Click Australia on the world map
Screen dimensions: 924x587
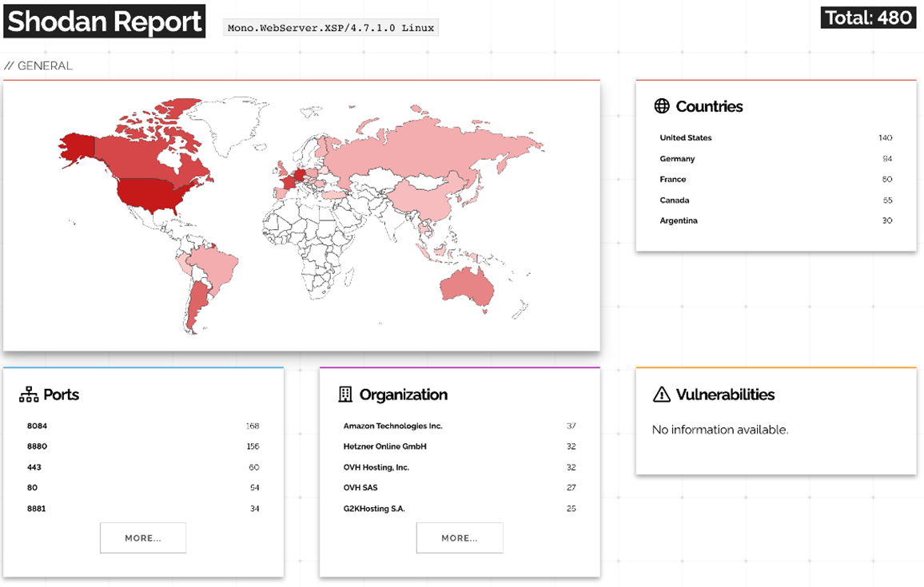pyautogui.click(x=466, y=285)
